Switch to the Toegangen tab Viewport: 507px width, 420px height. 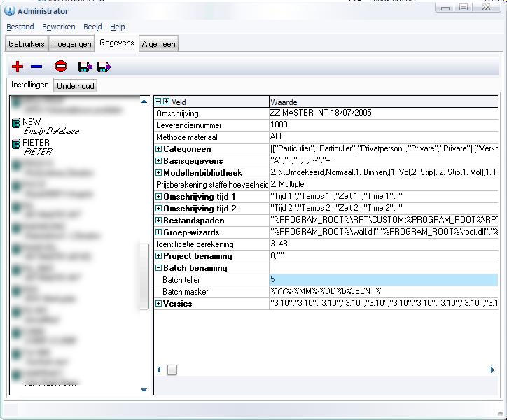[x=72, y=44]
